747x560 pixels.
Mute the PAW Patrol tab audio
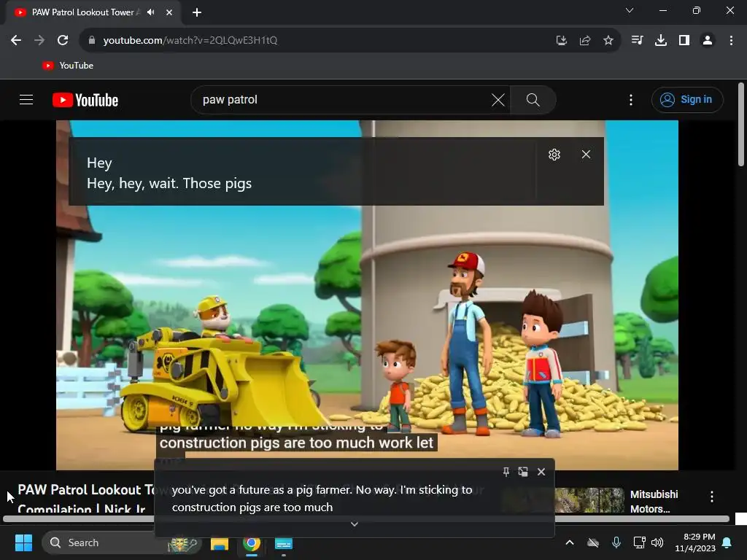[x=151, y=12]
